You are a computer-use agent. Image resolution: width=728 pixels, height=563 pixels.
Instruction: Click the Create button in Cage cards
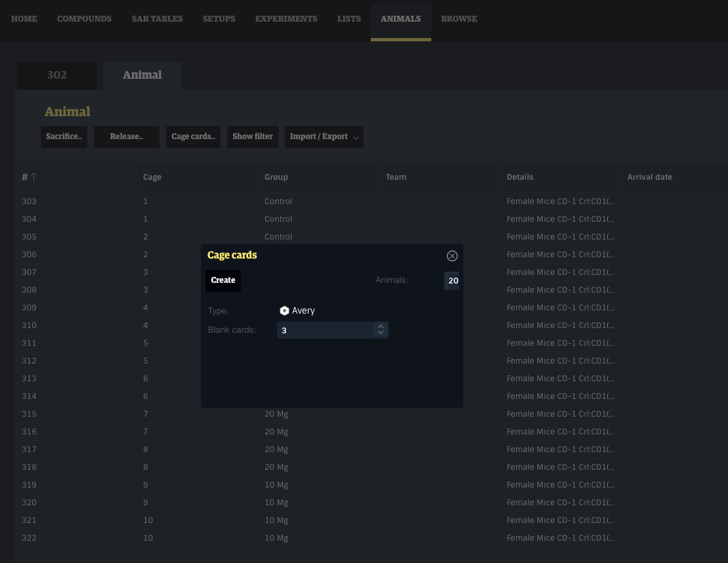click(223, 280)
